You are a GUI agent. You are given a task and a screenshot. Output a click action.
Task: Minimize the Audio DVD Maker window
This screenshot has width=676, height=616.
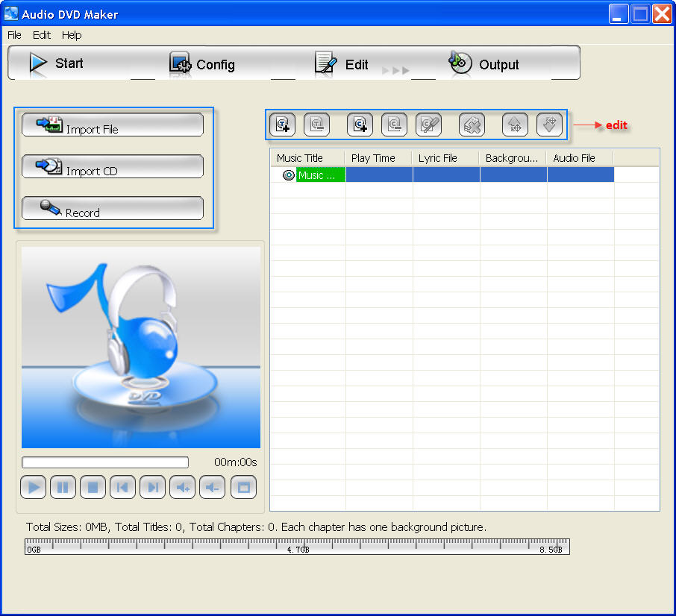619,13
